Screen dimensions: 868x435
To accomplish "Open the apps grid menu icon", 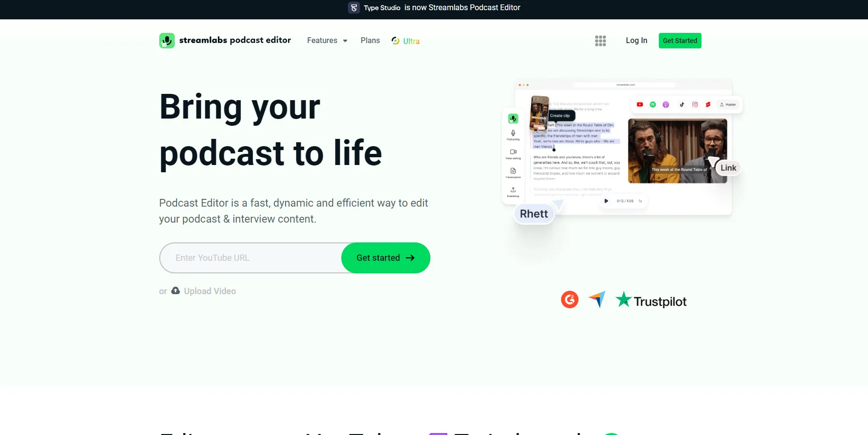I will pyautogui.click(x=600, y=41).
